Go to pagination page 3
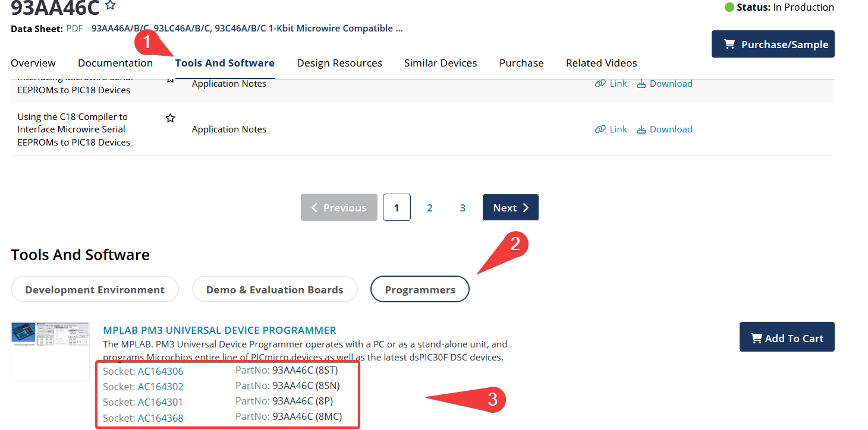This screenshot has height=430, width=868. [463, 208]
